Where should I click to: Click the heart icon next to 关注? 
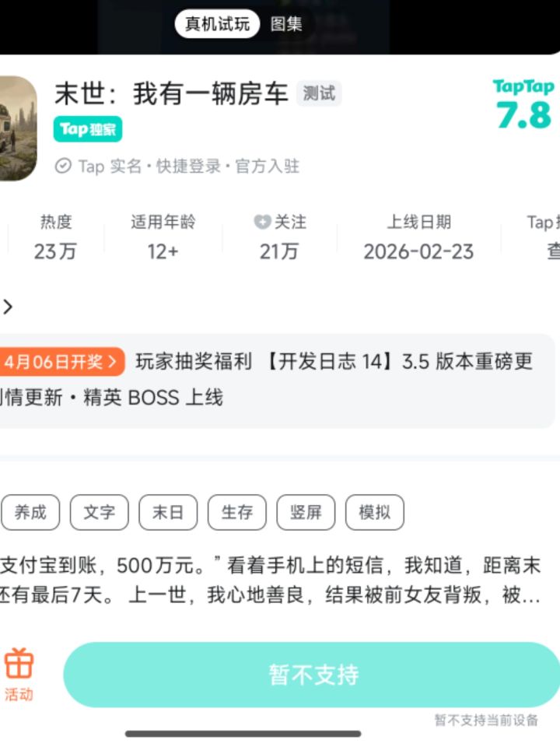pyautogui.click(x=262, y=222)
